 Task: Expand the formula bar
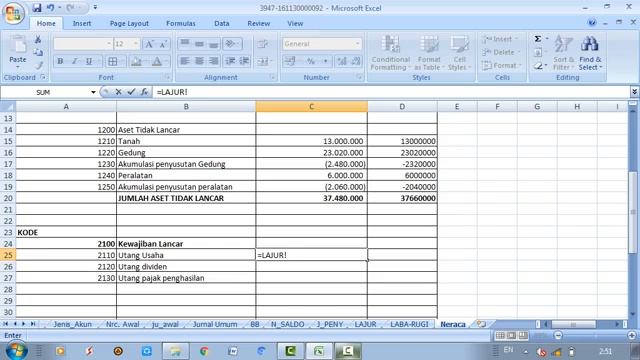pyautogui.click(x=634, y=92)
